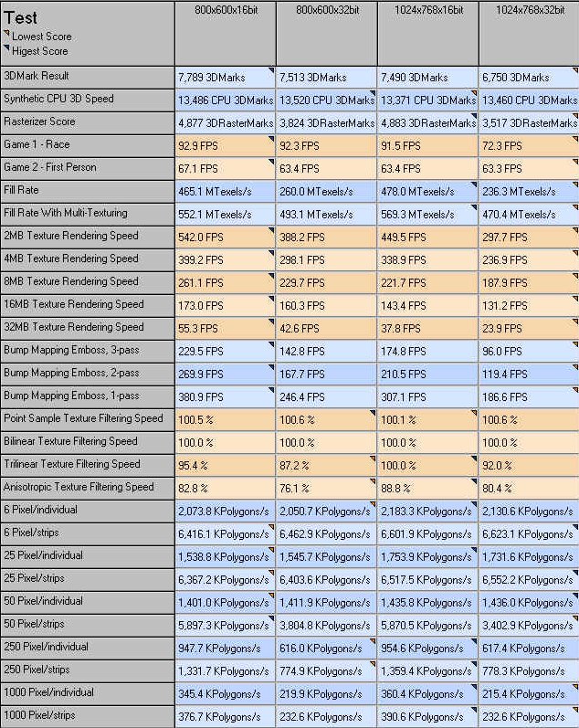Viewport: 579px width, 728px height.
Task: Click the 2,183.3 KPolygons/s cell
Action: click(x=427, y=512)
